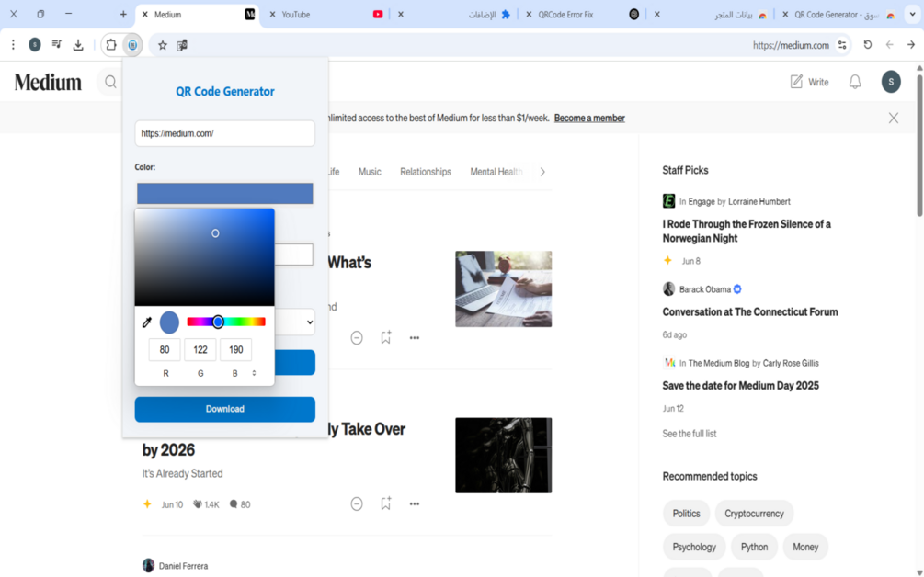
Task: Open site information icon beside the URL
Action: click(843, 45)
